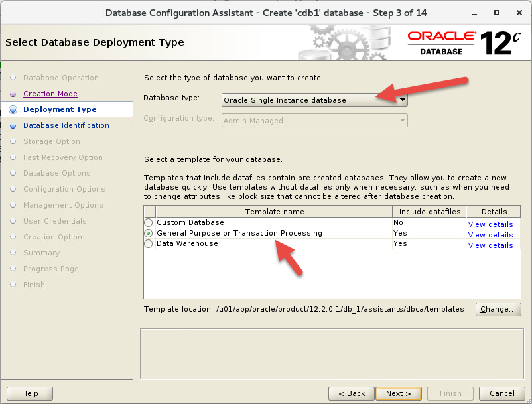Click the 'Data Warehouse' template name

pyautogui.click(x=187, y=244)
